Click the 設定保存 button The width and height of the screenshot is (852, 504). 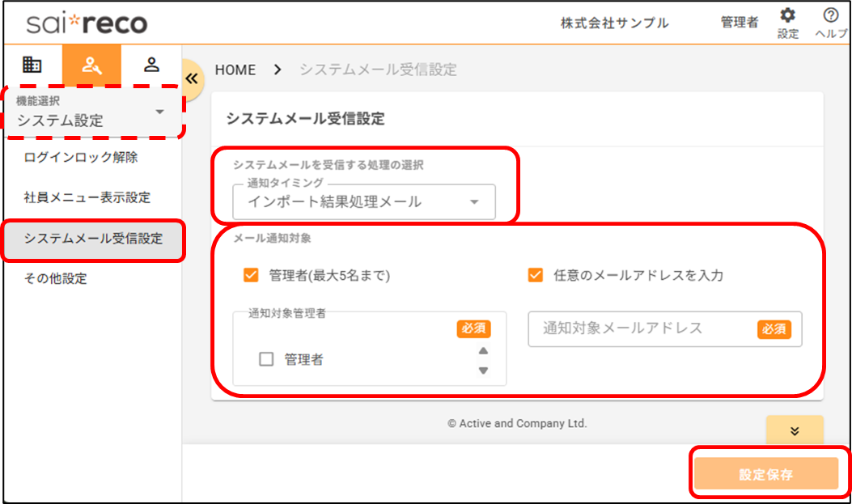765,474
